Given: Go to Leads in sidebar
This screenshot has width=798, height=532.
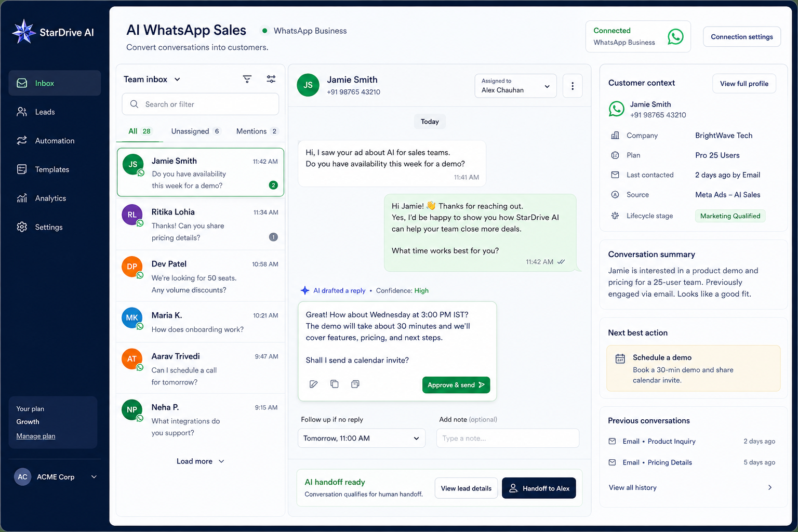Looking at the screenshot, I should tap(55, 112).
